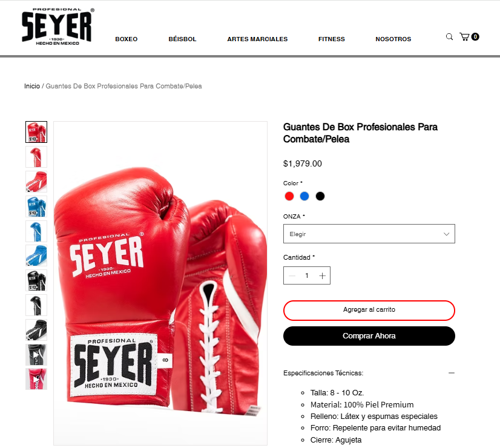The image size is (500, 448).
Task: Increase quantity with the plus icon
Action: [323, 276]
